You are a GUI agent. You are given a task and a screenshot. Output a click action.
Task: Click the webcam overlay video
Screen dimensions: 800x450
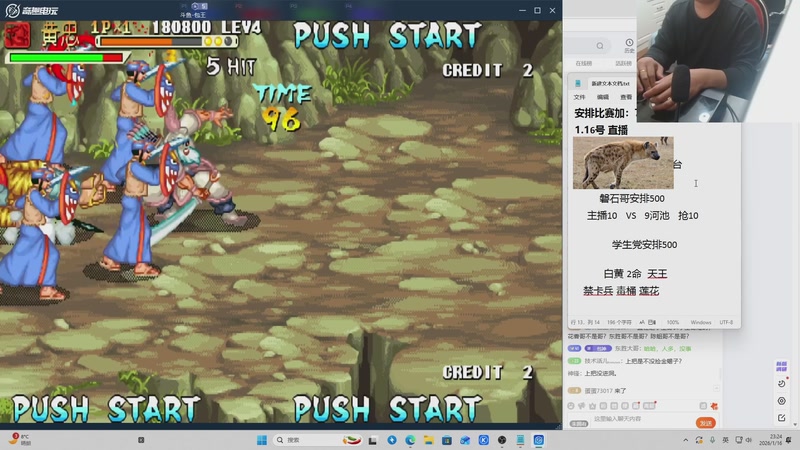718,61
